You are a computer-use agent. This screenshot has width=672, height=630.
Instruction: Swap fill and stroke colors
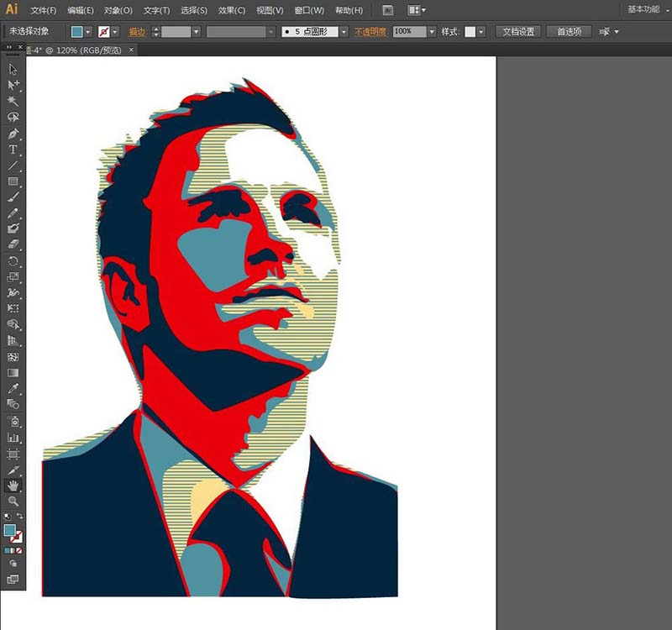tap(19, 516)
